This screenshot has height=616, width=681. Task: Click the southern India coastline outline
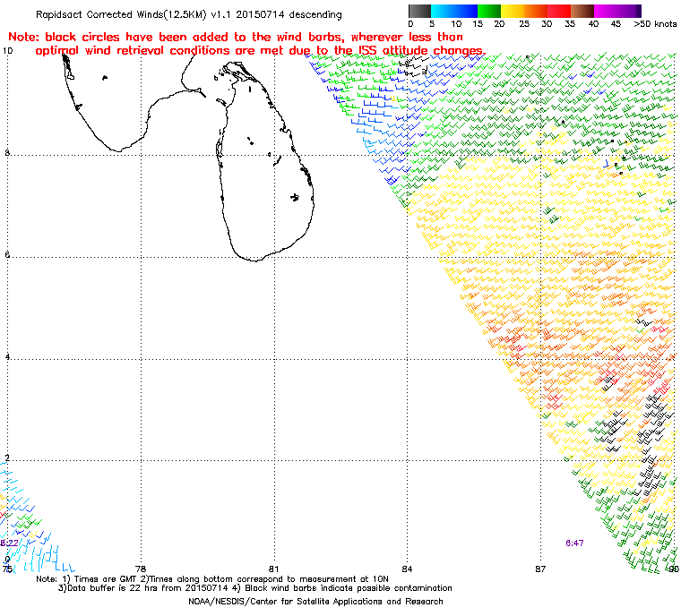(x=134, y=102)
